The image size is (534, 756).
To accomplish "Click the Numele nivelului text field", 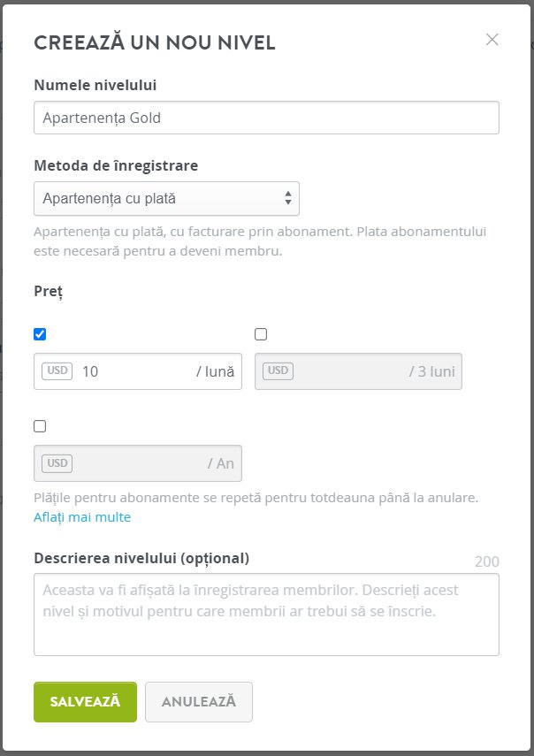I will pos(266,118).
